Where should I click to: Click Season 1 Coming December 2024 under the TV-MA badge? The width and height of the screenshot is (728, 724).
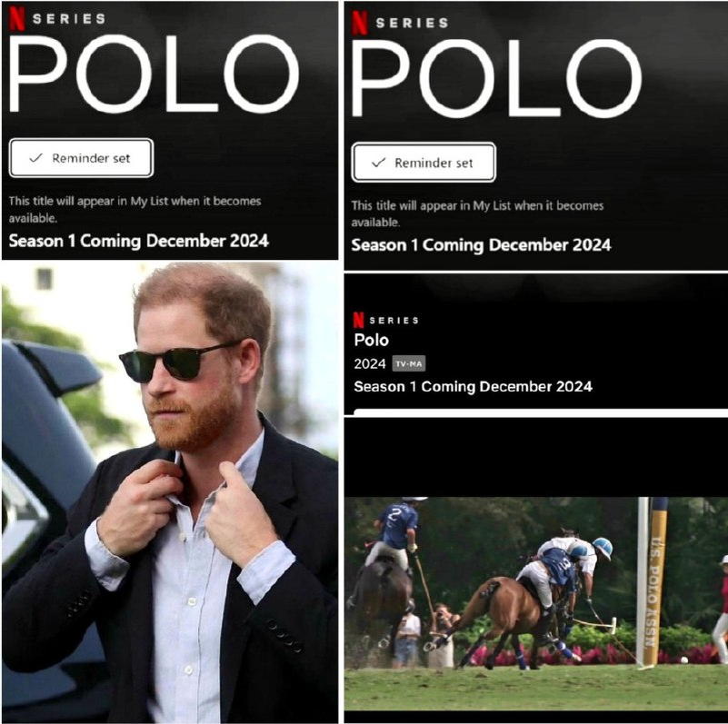[474, 387]
